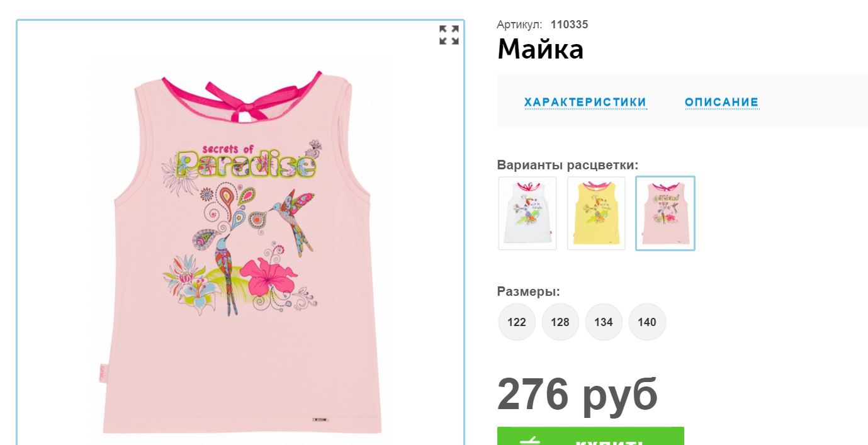Click the large pink shirt product image

(x=240, y=249)
